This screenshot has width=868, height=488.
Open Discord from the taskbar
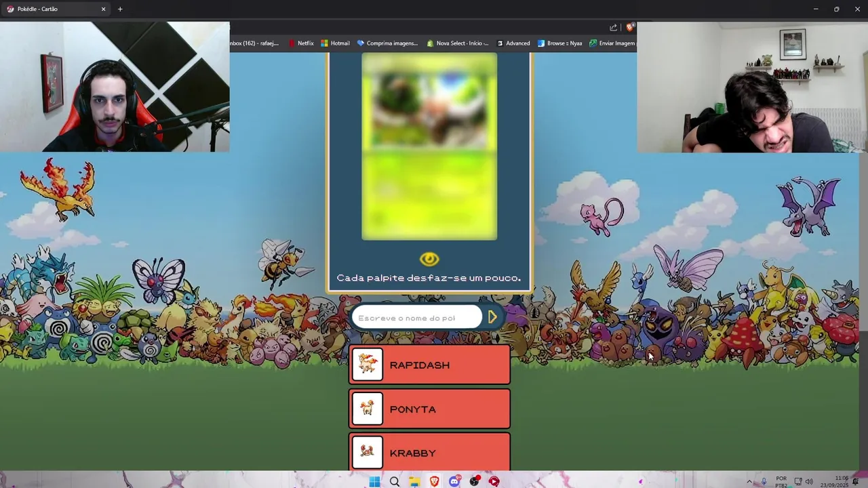[454, 481]
